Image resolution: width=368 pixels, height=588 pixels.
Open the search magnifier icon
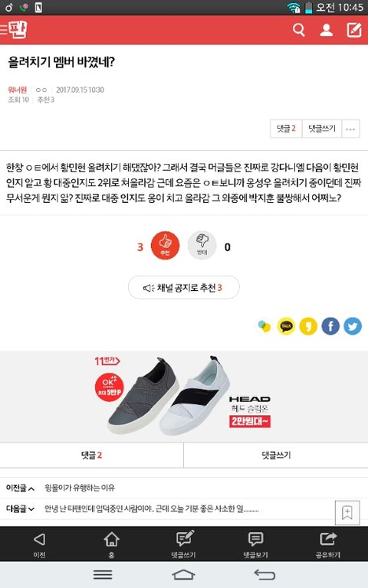click(298, 30)
